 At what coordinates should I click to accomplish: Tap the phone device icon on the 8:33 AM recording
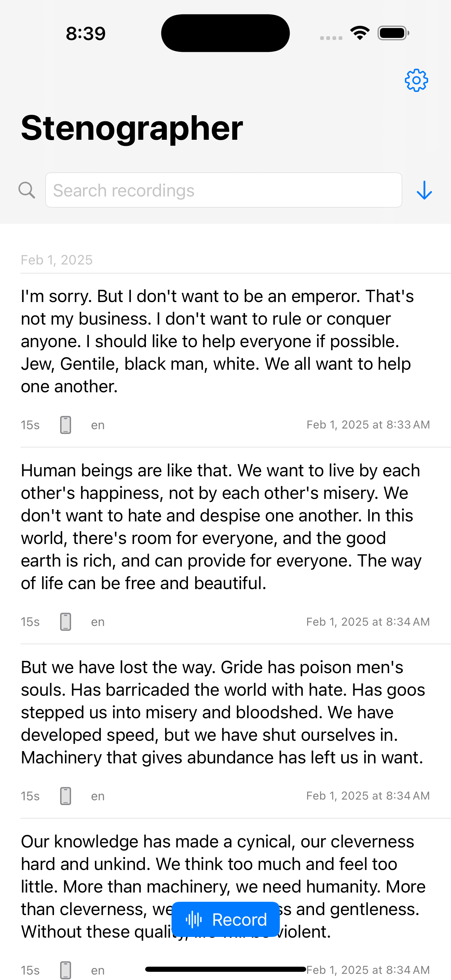(65, 425)
